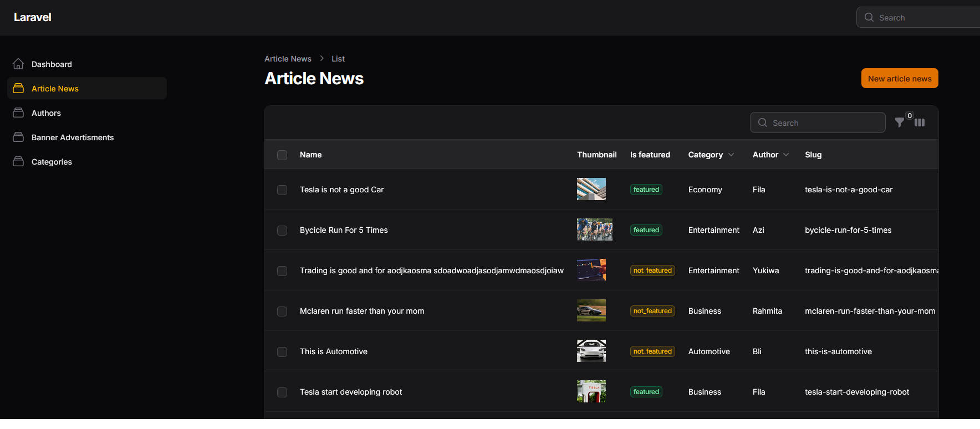Sort by the Author column chevron
Screen dimensions: 980x429
click(786, 155)
